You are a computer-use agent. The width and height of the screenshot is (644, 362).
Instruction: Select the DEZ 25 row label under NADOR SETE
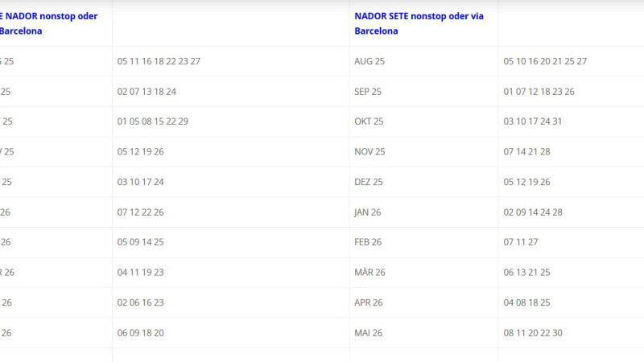click(x=368, y=182)
